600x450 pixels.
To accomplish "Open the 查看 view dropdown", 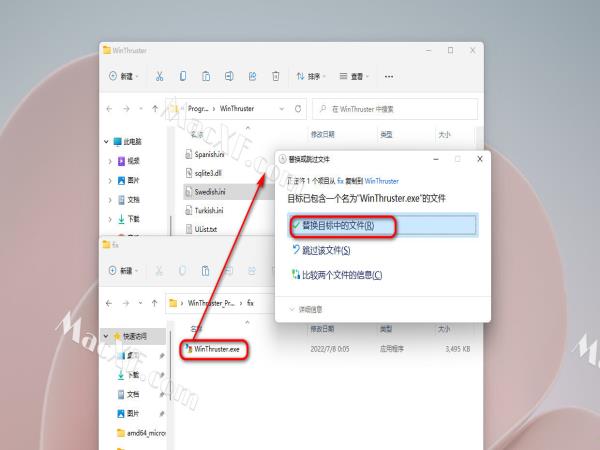I will tap(354, 76).
